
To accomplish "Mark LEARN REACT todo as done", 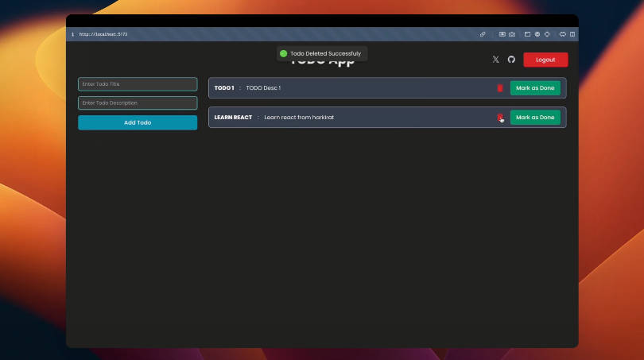I will [x=535, y=118].
